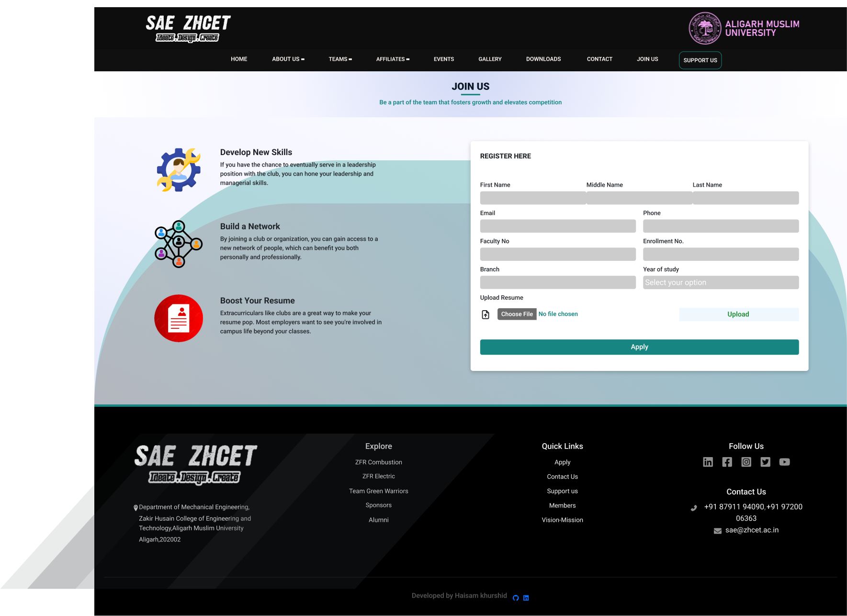Click the No file chosen text
Viewport: 847px width, 616px height.
558,314
